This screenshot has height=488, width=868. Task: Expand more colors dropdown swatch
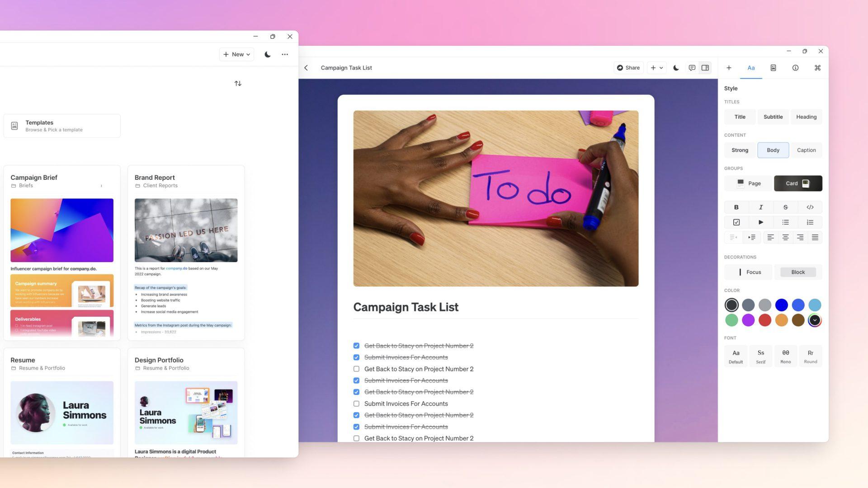(815, 320)
